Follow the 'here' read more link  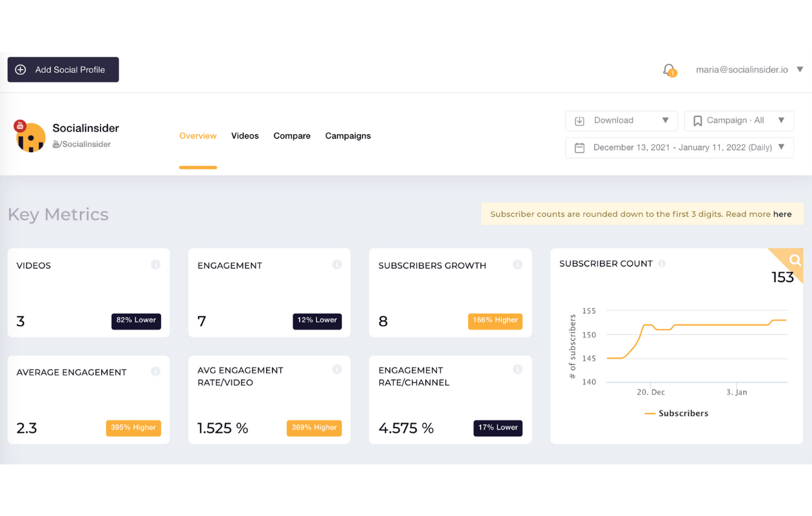click(782, 214)
